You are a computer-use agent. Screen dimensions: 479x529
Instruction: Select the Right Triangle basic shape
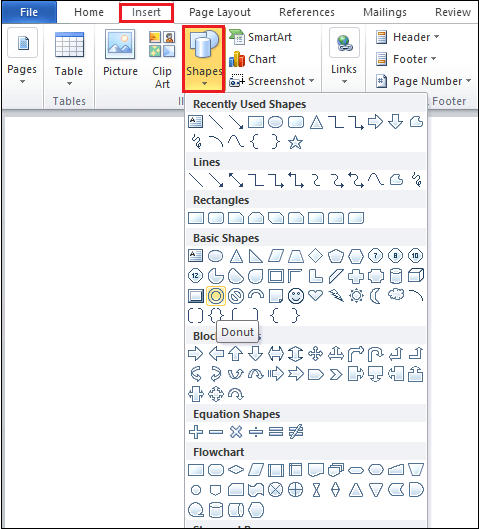point(255,256)
